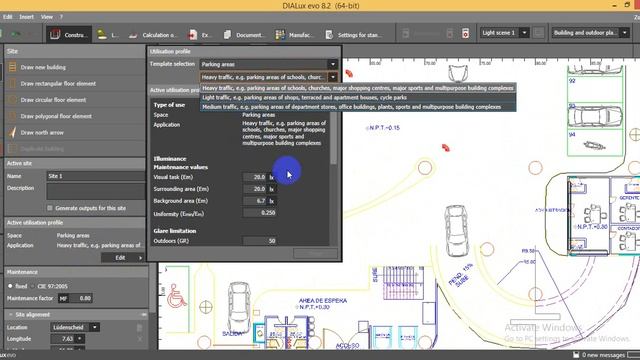The height and width of the screenshot is (360, 640).
Task: Open the Longitude 7.63 dropdown arrow
Action: (80, 339)
